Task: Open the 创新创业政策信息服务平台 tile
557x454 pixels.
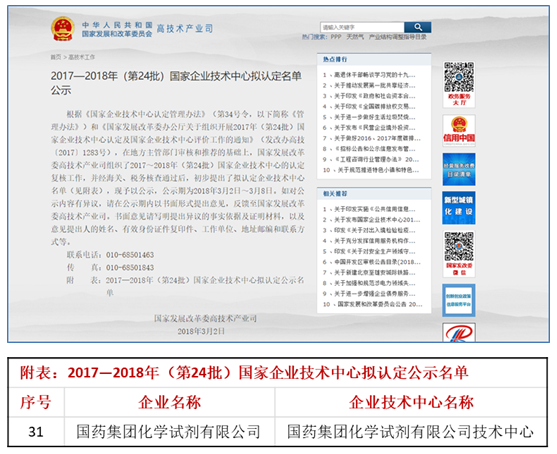Action: point(459,300)
